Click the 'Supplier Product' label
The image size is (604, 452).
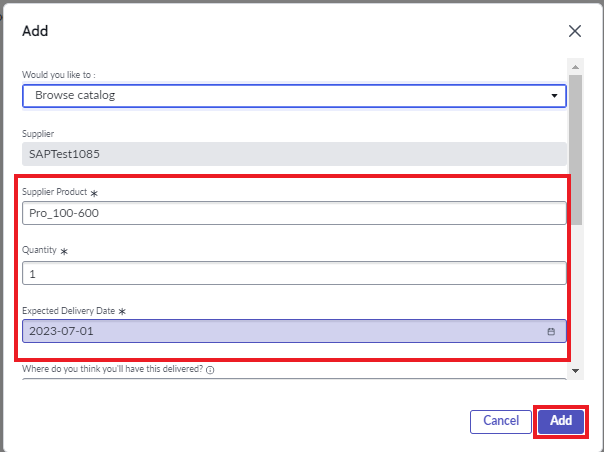tap(55, 192)
